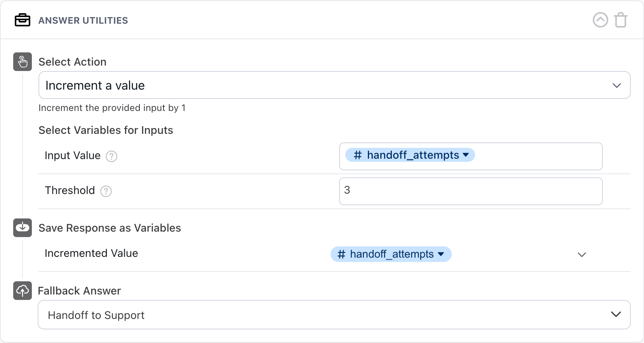Expand the Incremented Value row chevron
The image size is (644, 343).
581,255
